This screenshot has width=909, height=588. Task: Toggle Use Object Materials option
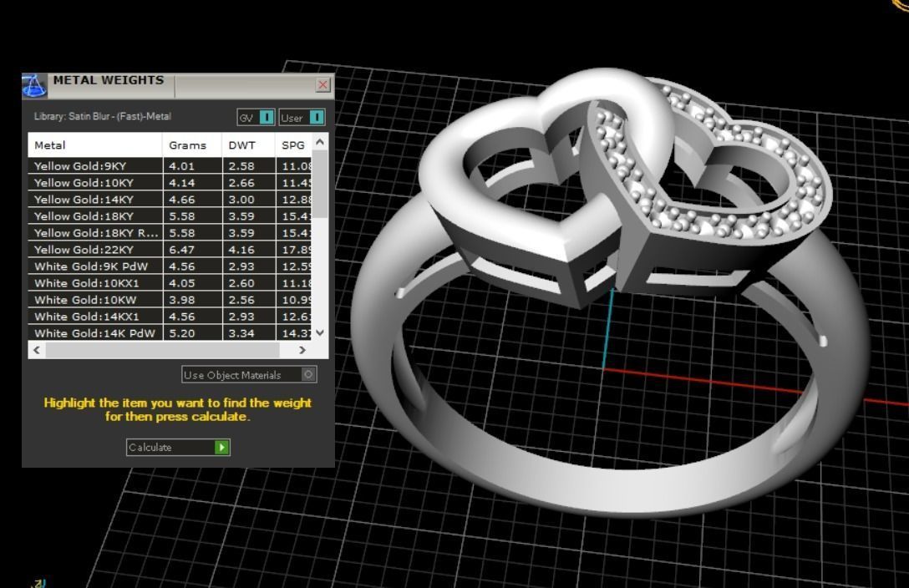pos(249,375)
